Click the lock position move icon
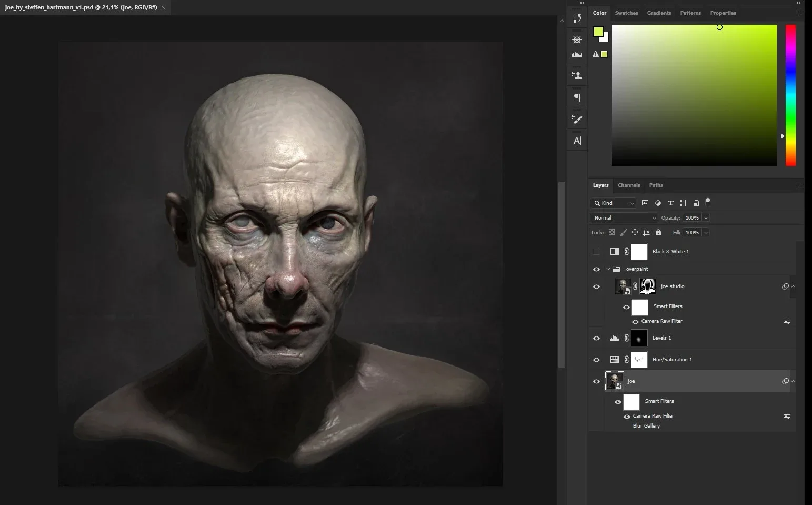Viewport: 812px width, 505px height. pyautogui.click(x=635, y=232)
